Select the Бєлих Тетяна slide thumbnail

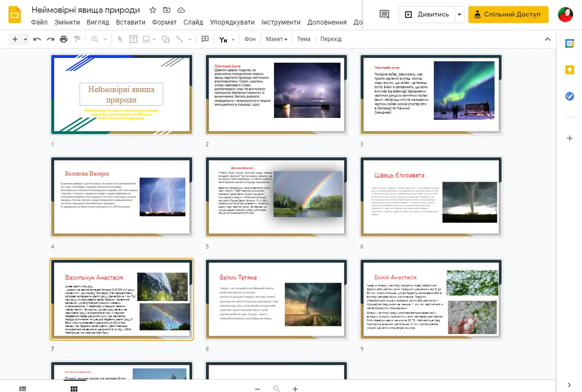[276, 299]
